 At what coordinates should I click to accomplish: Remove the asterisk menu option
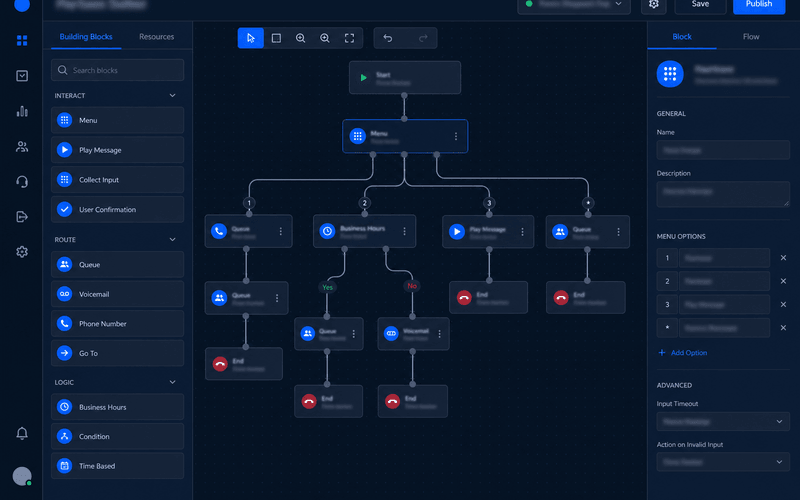pos(783,328)
